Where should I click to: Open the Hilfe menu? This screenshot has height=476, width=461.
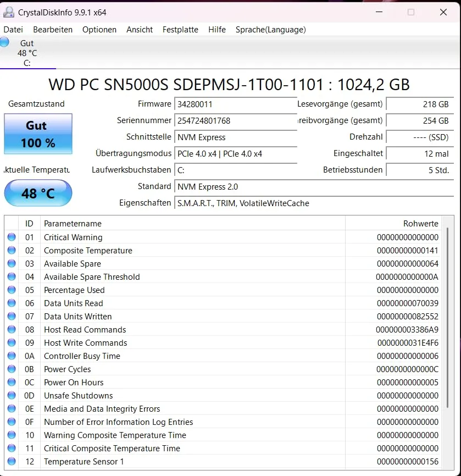217,30
